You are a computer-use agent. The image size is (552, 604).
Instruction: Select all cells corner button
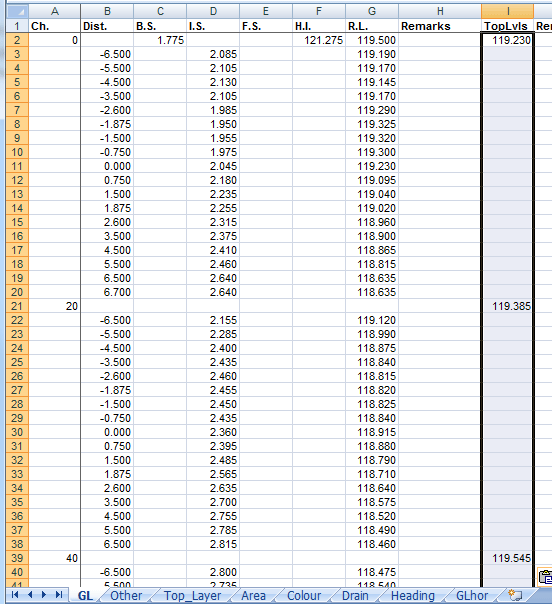click(17, 12)
